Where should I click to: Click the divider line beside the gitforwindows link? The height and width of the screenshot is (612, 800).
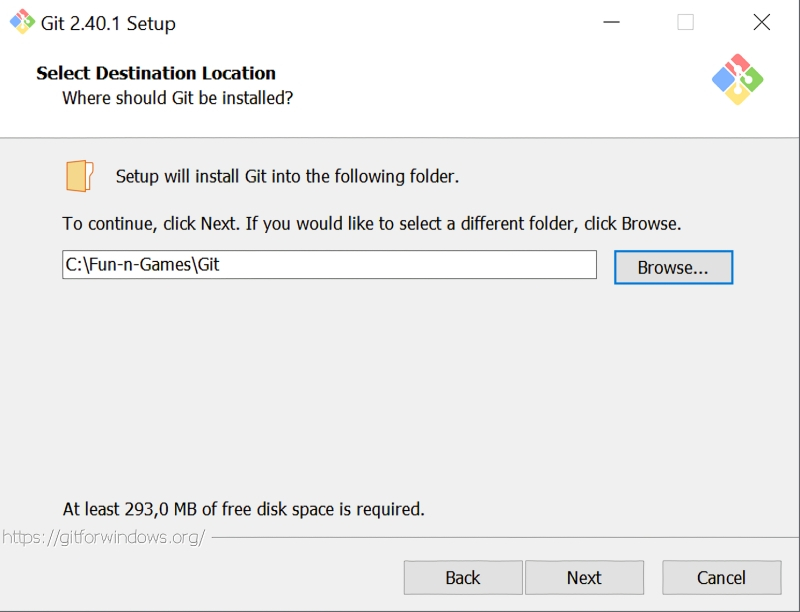tap(500, 537)
